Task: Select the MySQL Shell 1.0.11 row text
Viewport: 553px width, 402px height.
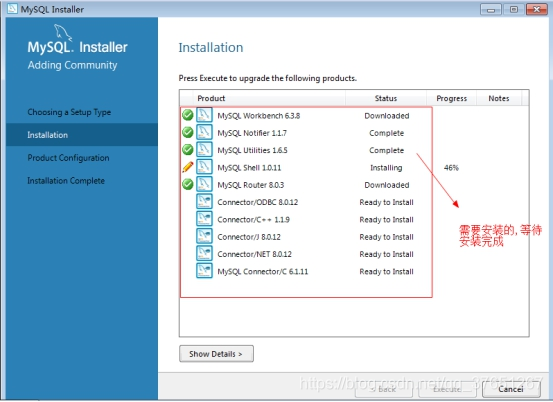Action: [x=249, y=168]
